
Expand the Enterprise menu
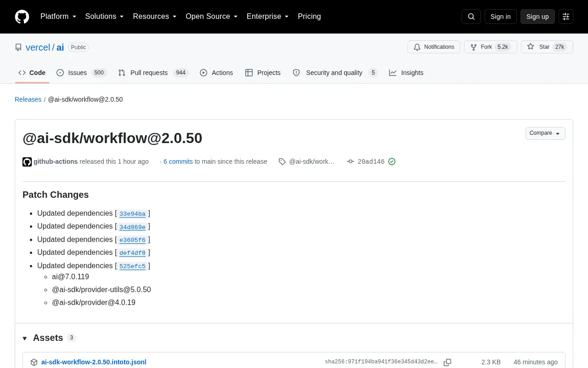268,17
